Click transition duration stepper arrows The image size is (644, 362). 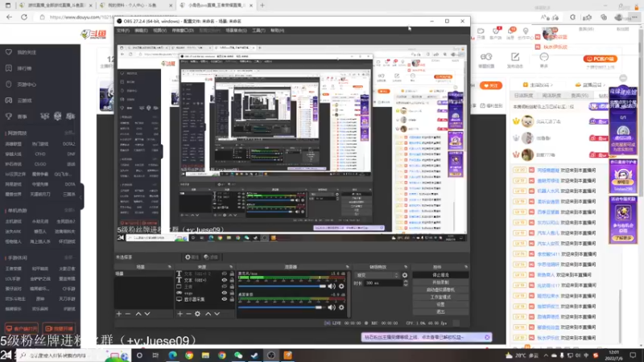pos(406,283)
